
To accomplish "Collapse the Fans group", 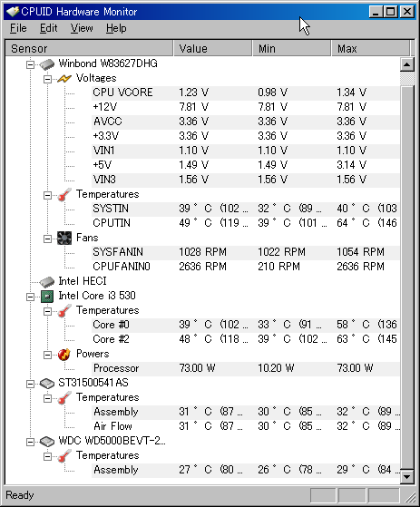I will (x=47, y=239).
